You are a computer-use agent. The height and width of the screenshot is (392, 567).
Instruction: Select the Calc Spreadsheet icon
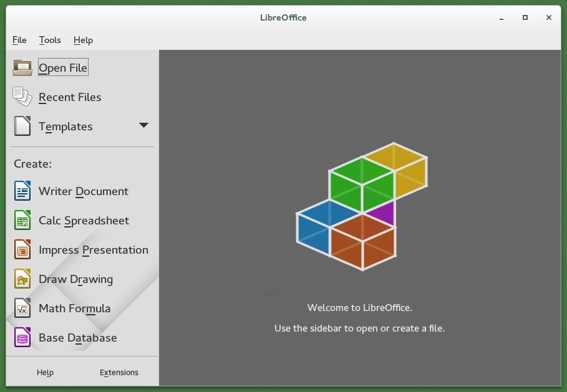[22, 220]
